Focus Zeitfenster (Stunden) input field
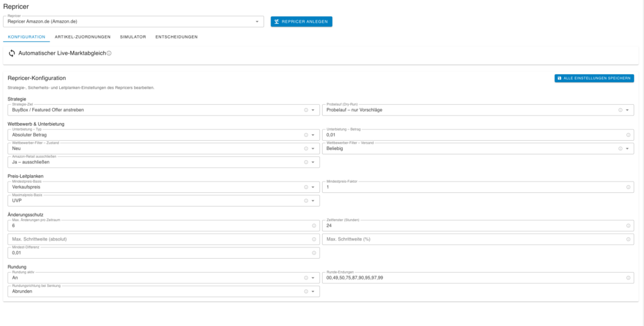This screenshot has width=644, height=326. click(x=478, y=225)
